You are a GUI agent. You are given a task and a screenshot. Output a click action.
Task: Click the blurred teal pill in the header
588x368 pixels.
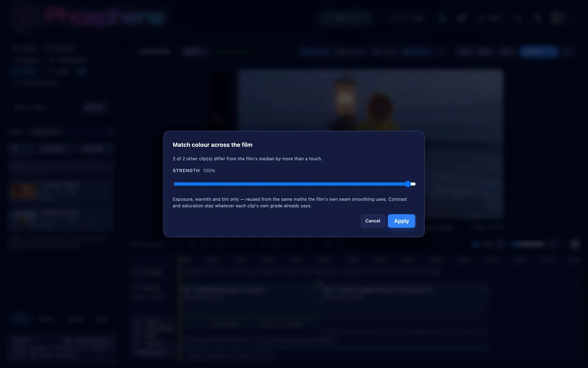pos(345,18)
